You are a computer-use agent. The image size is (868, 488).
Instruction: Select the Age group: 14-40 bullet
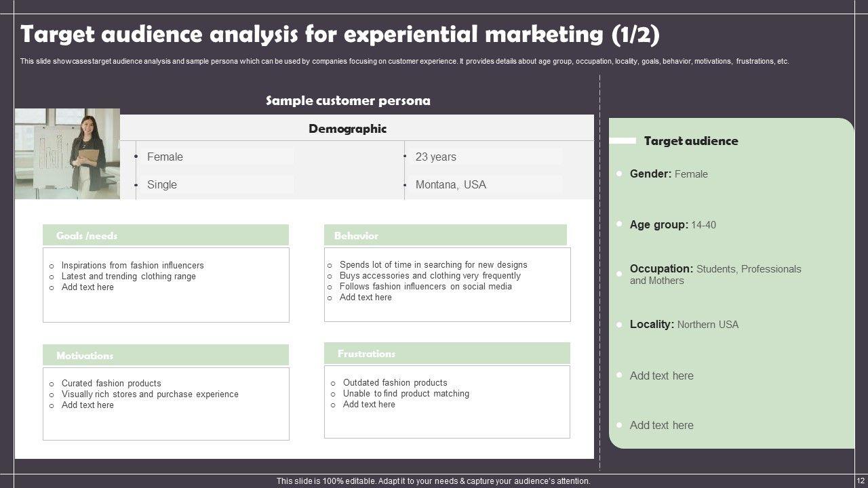(x=672, y=225)
